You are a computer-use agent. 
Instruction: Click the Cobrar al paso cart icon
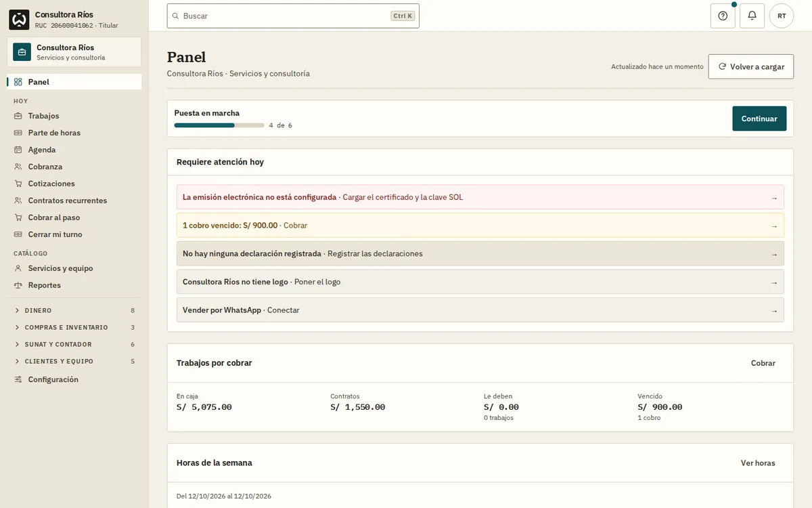[x=18, y=217]
